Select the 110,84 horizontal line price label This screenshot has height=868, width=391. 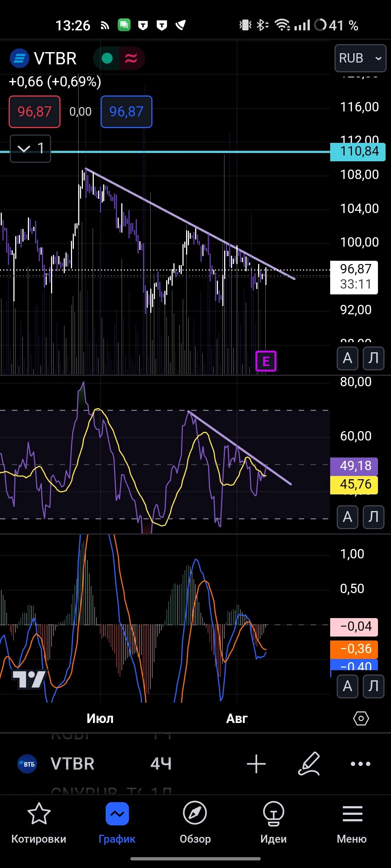[358, 152]
